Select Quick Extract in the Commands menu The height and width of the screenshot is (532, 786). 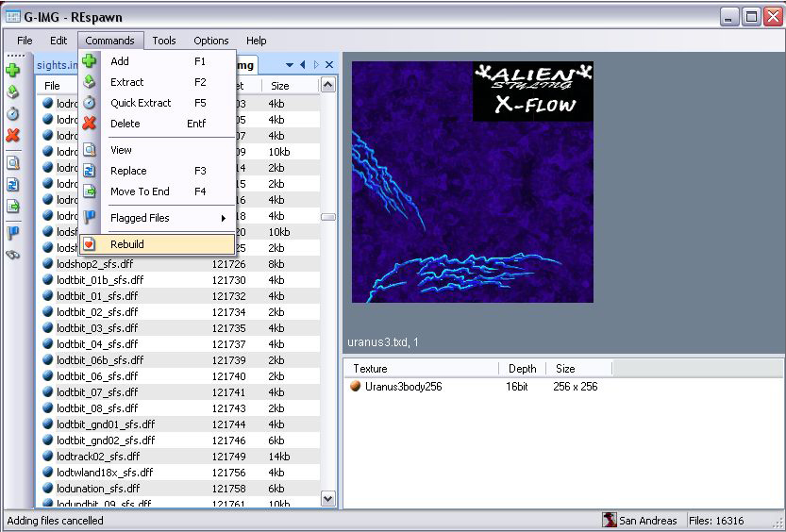pos(157,103)
